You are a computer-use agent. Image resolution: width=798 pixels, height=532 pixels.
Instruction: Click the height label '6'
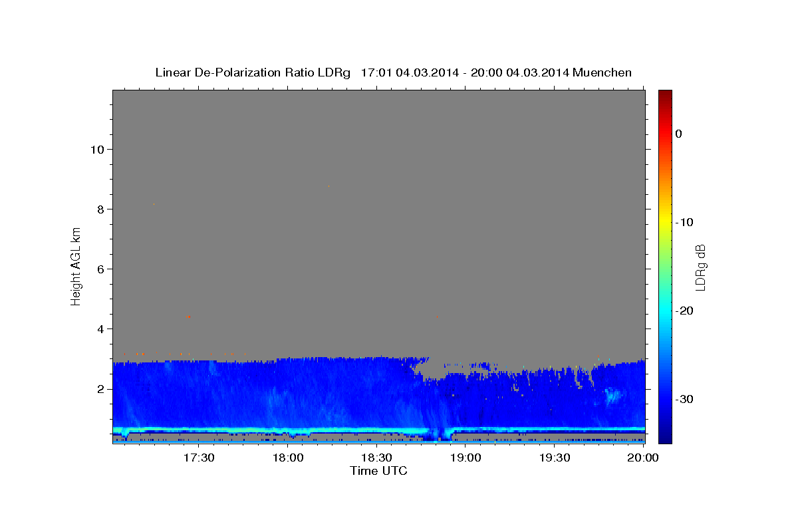(x=99, y=269)
